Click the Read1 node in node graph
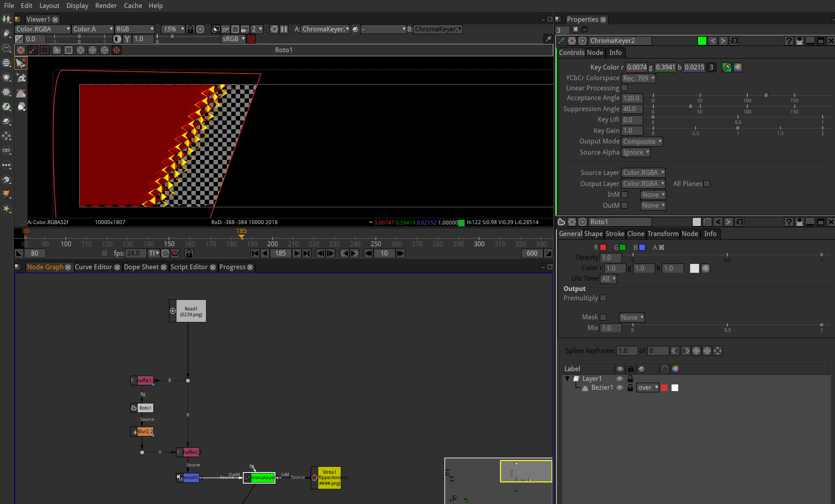835x504 pixels. (x=191, y=311)
